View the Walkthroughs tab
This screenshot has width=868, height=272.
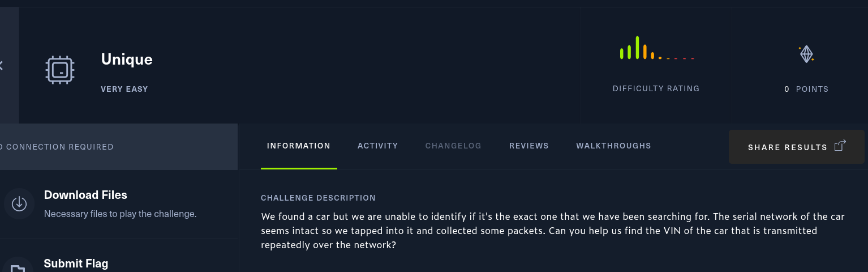point(613,146)
